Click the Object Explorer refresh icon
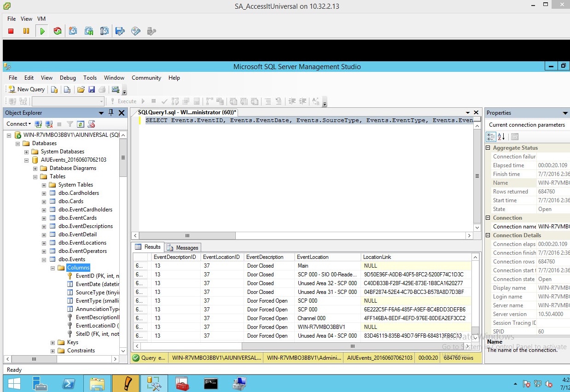The image size is (570, 392). pyautogui.click(x=81, y=124)
